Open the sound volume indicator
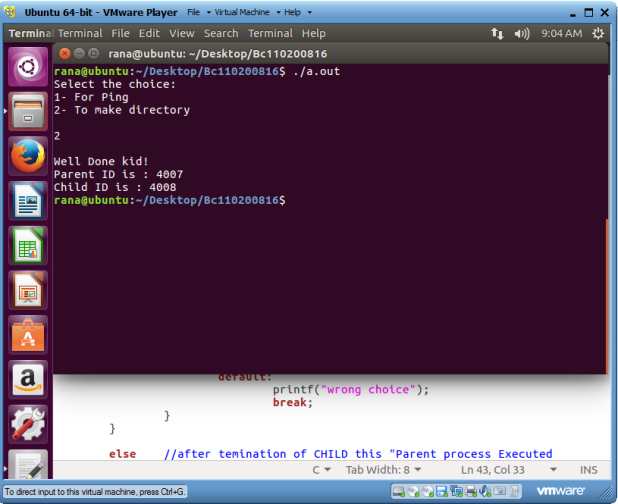This screenshot has height=504, width=618. coord(522,33)
